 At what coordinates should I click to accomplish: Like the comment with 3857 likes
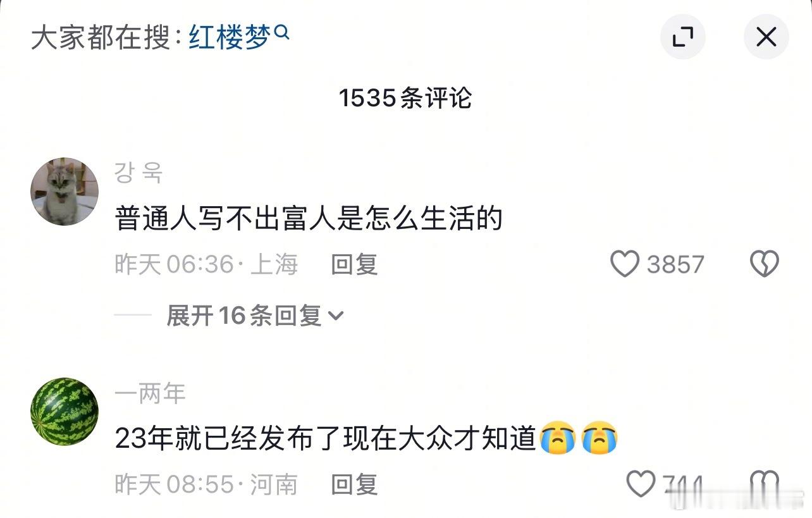624,264
